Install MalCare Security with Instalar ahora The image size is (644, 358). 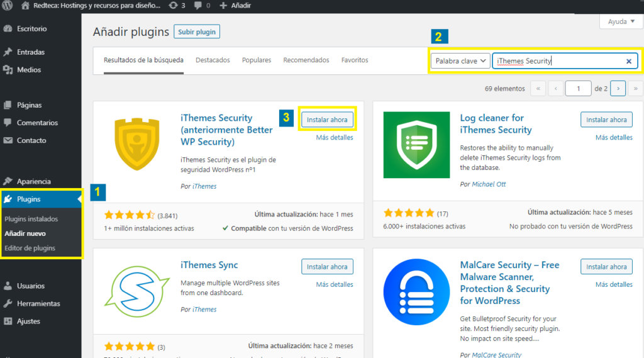point(606,267)
